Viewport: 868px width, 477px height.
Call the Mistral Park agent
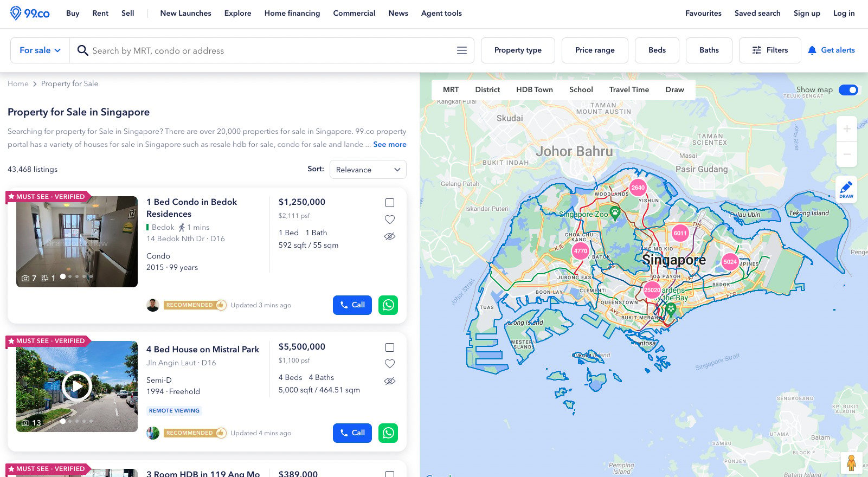tap(352, 433)
